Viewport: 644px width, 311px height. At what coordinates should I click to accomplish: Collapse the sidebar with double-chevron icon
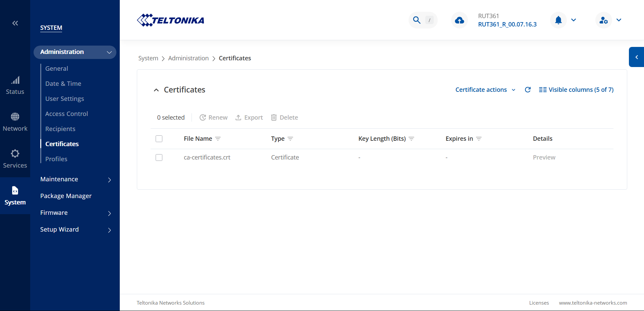[15, 23]
